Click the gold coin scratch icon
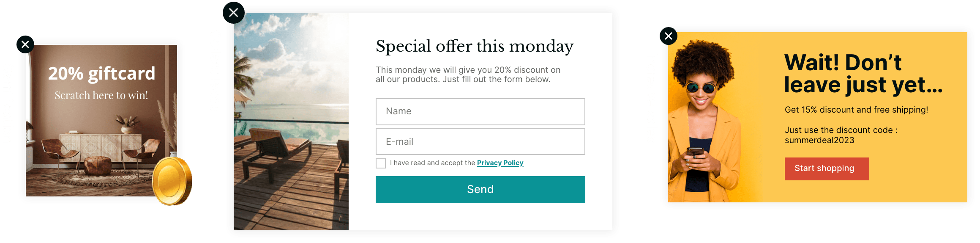The width and height of the screenshot is (980, 243). click(172, 181)
